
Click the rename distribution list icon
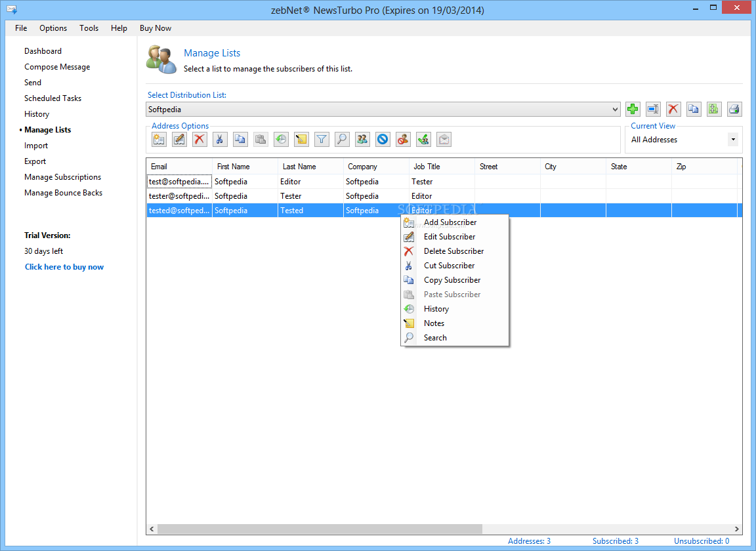coord(653,109)
